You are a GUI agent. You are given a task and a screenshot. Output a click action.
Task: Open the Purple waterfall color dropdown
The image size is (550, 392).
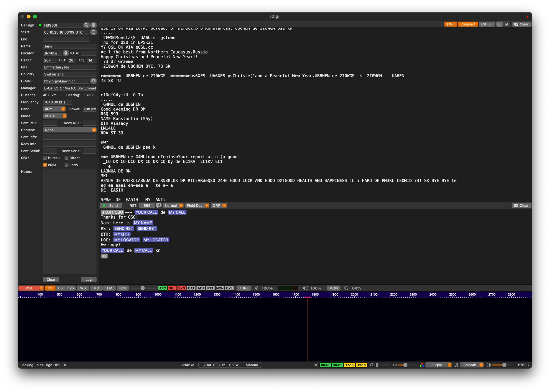[x=439, y=365]
